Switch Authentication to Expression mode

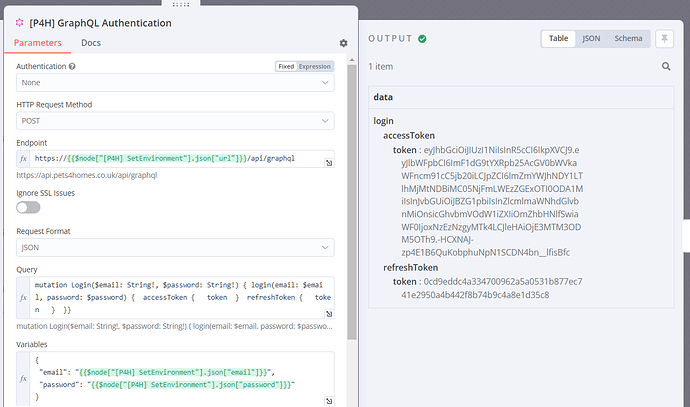(315, 66)
